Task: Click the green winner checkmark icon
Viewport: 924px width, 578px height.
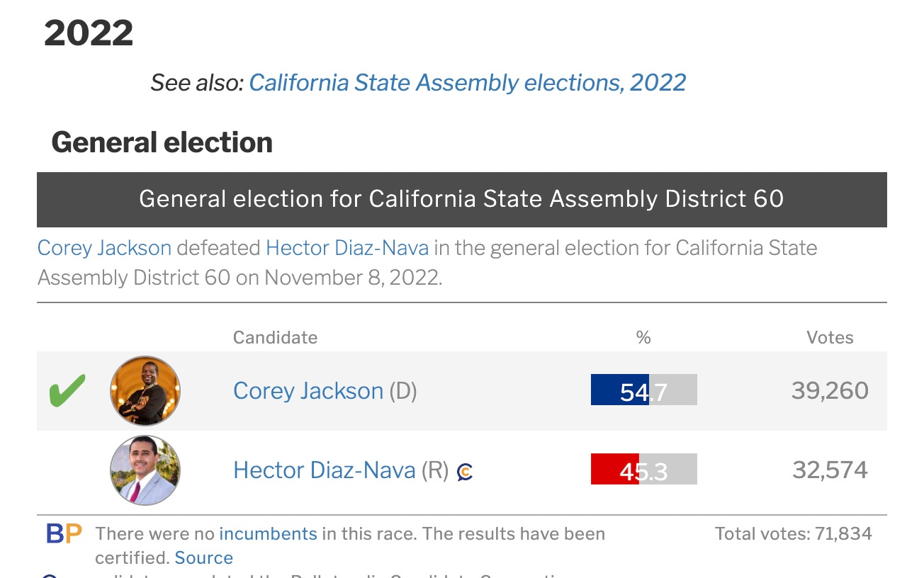Action: [x=67, y=390]
